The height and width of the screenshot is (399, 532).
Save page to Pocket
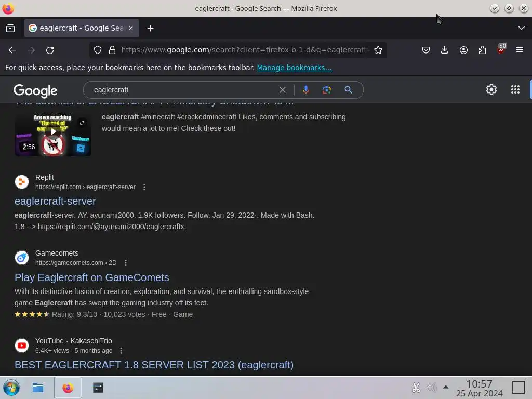[426, 50]
